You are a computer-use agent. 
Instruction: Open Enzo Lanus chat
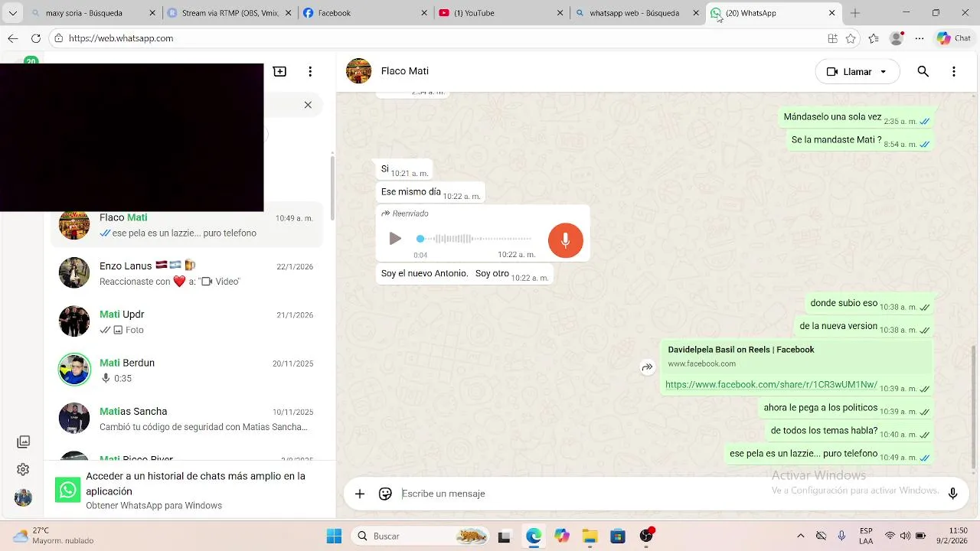pyautogui.click(x=187, y=273)
